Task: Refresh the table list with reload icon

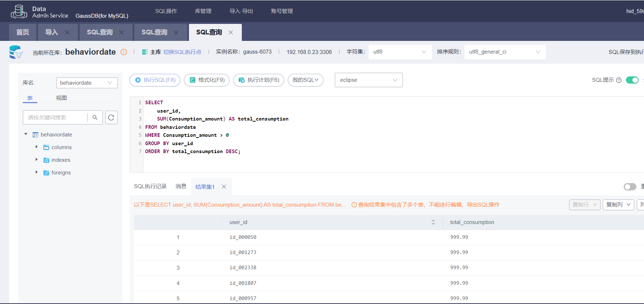Action: coord(111,117)
